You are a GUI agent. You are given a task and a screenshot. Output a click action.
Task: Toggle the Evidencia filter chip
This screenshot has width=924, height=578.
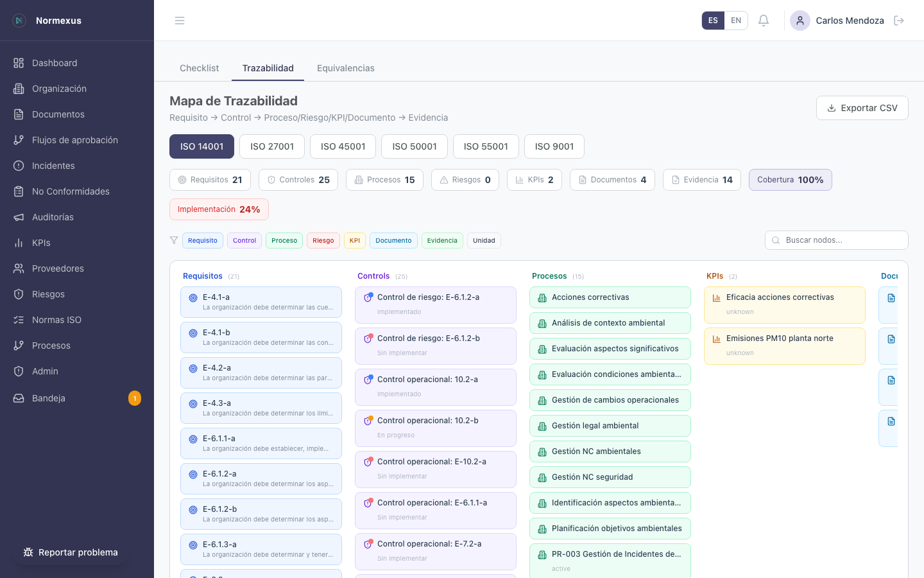[442, 240]
